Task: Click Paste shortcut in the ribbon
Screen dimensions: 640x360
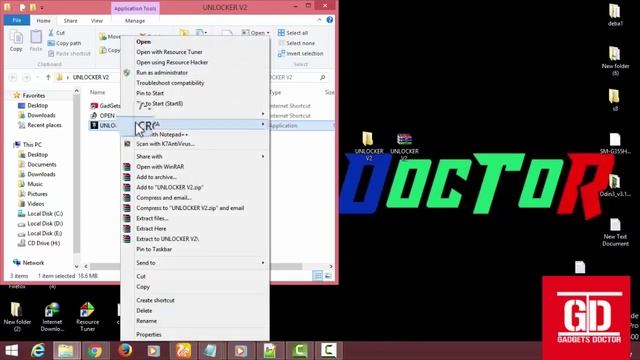Action: click(69, 53)
